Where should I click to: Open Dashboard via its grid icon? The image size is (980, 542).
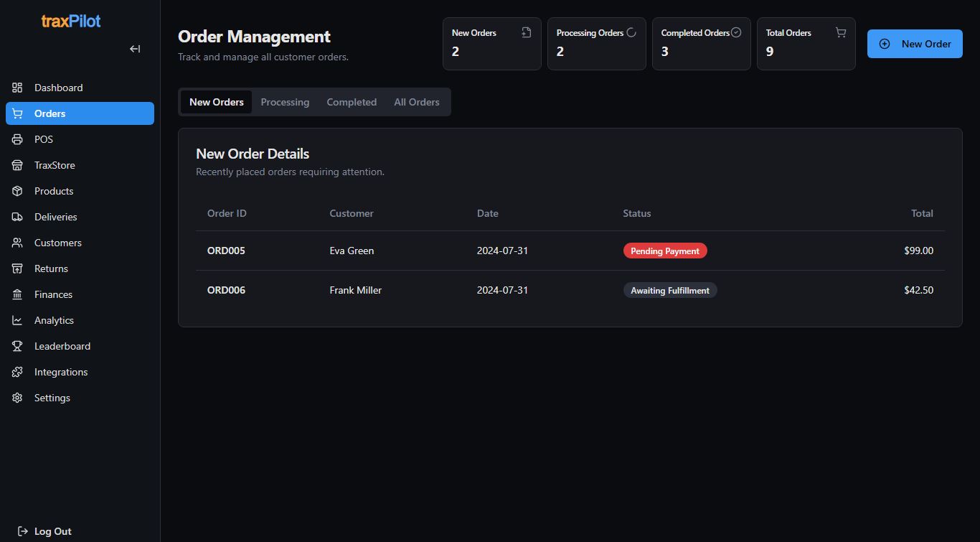coord(17,88)
